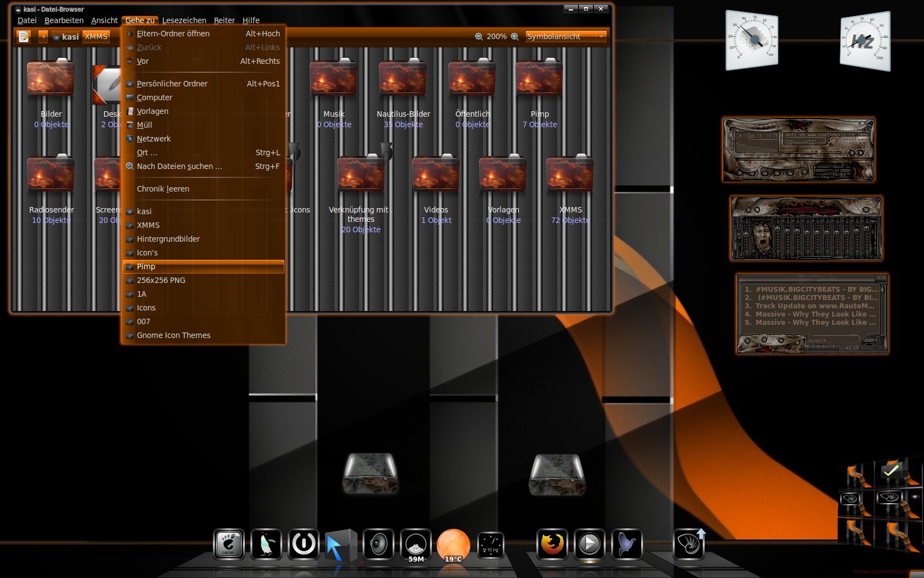Viewport: 924px width, 578px height.
Task: Select Hintergrundbilder history entry
Action: 204,239
